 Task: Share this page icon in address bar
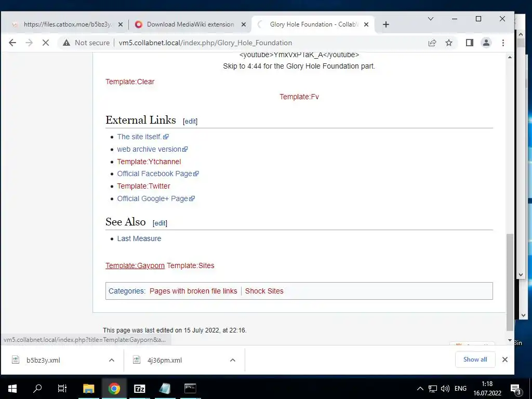[x=432, y=43]
